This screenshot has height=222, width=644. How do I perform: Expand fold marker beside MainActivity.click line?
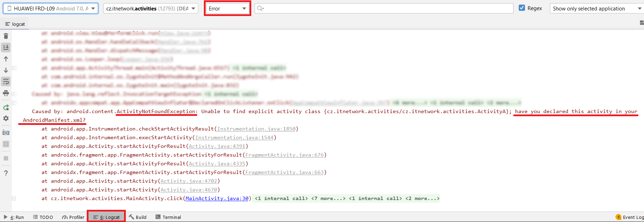pos(14,198)
